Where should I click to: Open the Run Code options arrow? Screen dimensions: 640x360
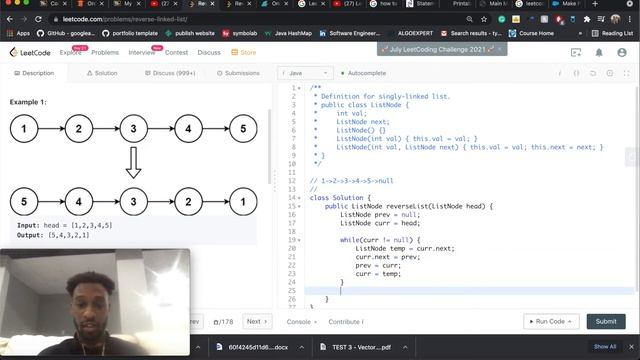tap(569, 322)
